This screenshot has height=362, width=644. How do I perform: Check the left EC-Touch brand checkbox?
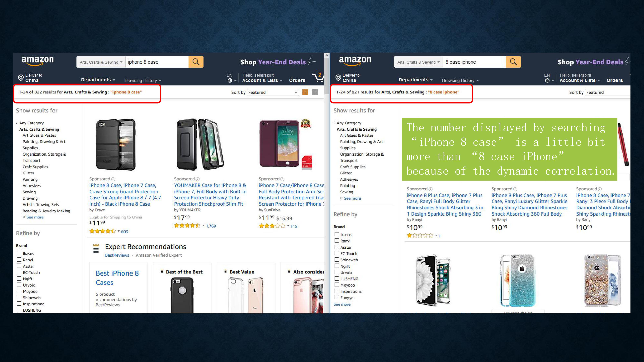pos(19,272)
